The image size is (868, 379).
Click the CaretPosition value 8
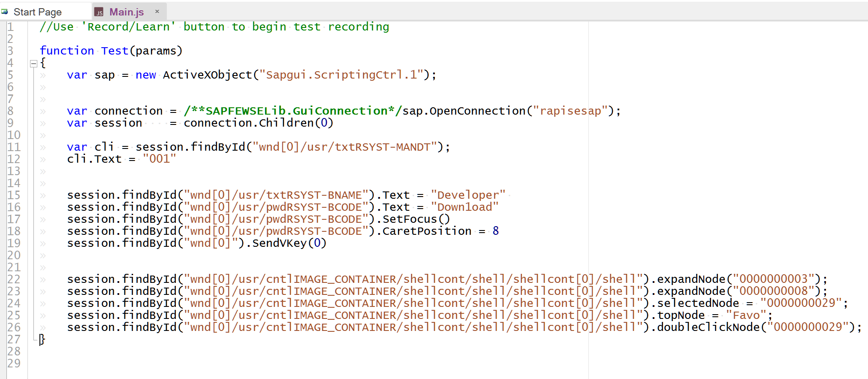coord(495,231)
